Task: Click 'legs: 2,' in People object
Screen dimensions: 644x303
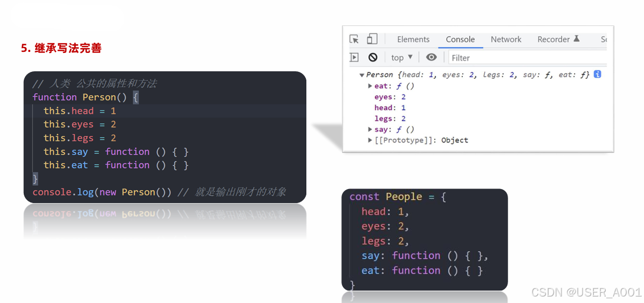Action: click(385, 241)
